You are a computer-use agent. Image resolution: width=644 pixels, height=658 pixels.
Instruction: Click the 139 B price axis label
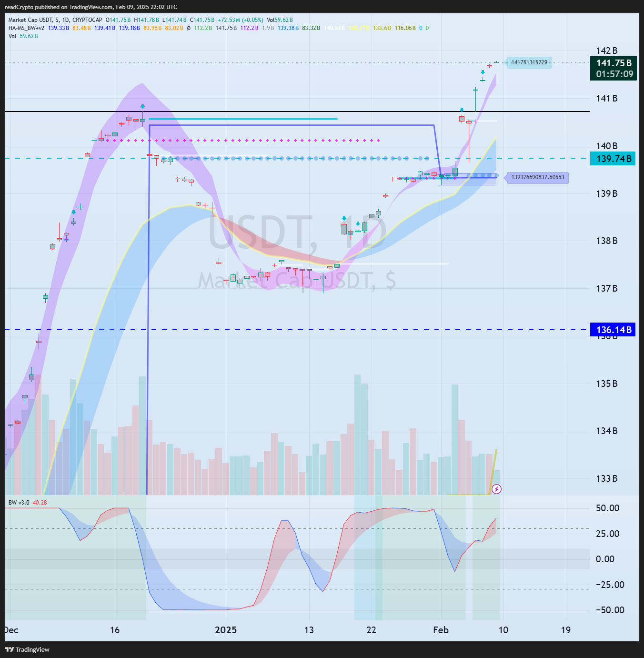(x=607, y=194)
